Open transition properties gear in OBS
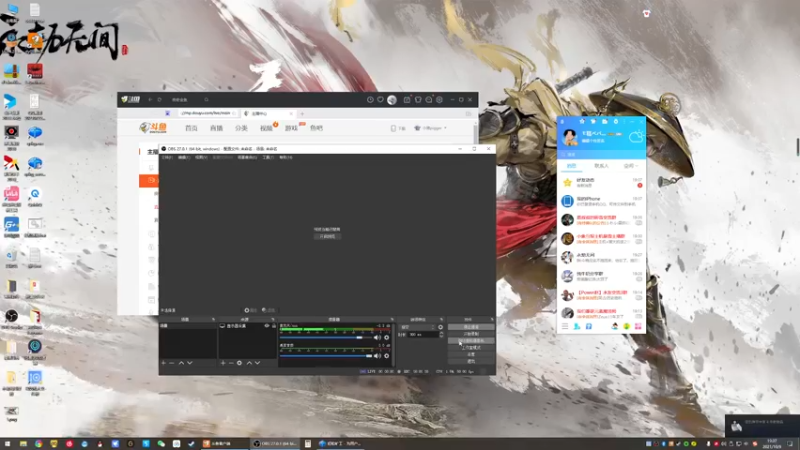The image size is (800, 450). 440,327
